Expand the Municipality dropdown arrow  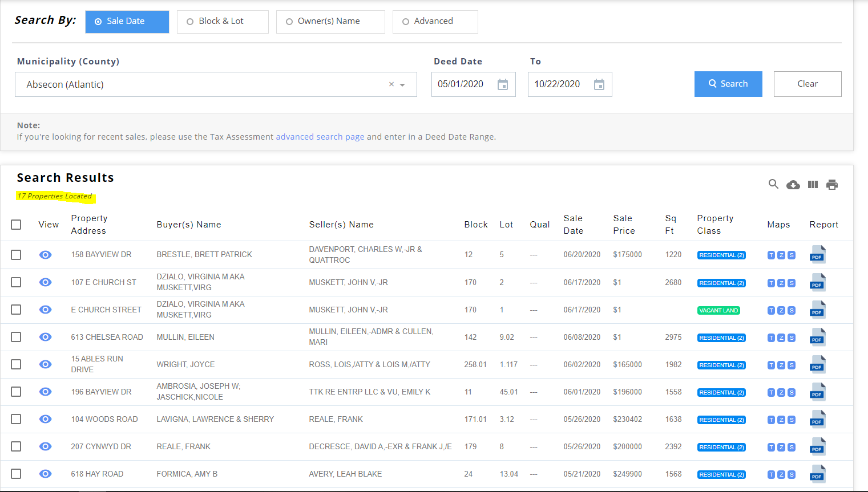tap(402, 85)
